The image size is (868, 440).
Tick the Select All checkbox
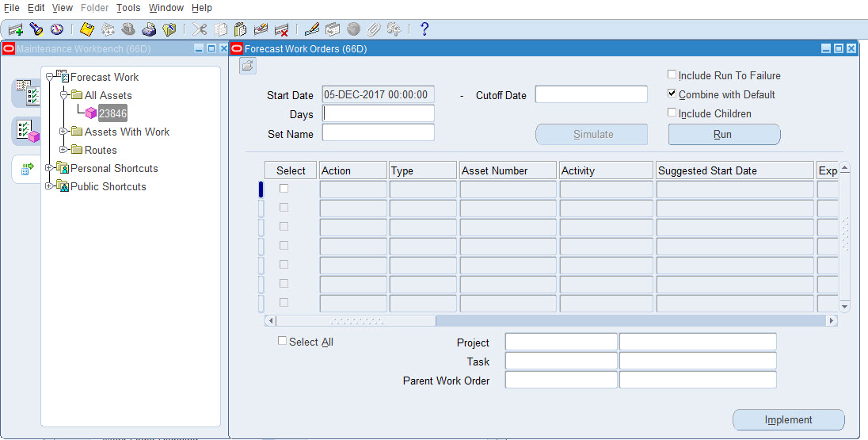(282, 341)
